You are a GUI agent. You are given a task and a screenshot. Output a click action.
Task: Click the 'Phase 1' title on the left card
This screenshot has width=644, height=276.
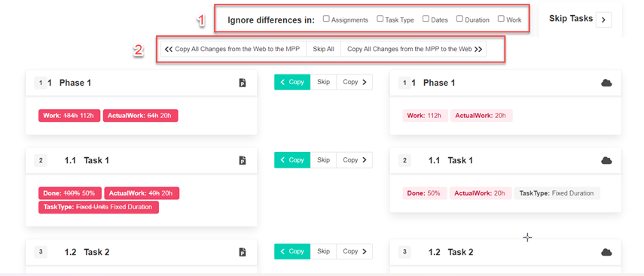pos(75,83)
